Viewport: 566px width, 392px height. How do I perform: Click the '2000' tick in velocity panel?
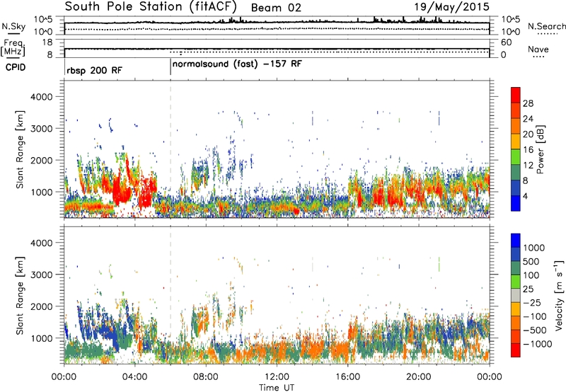(42, 306)
